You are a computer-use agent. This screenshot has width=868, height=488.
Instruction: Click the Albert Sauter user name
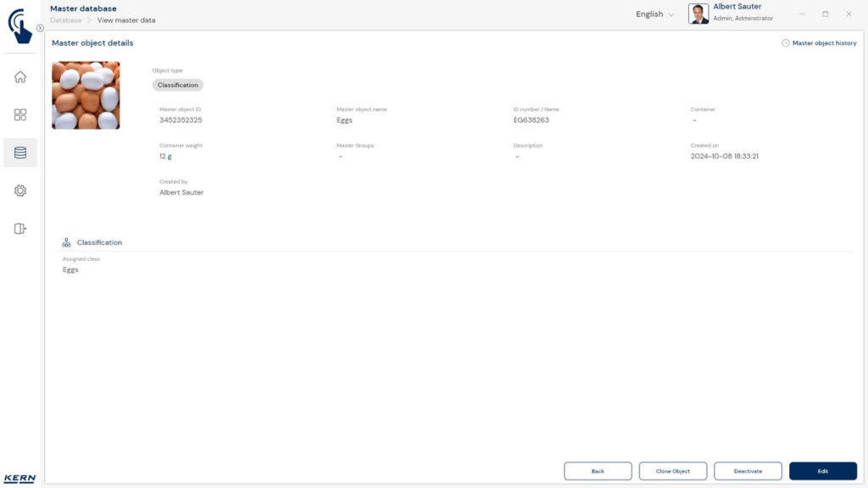tap(737, 7)
